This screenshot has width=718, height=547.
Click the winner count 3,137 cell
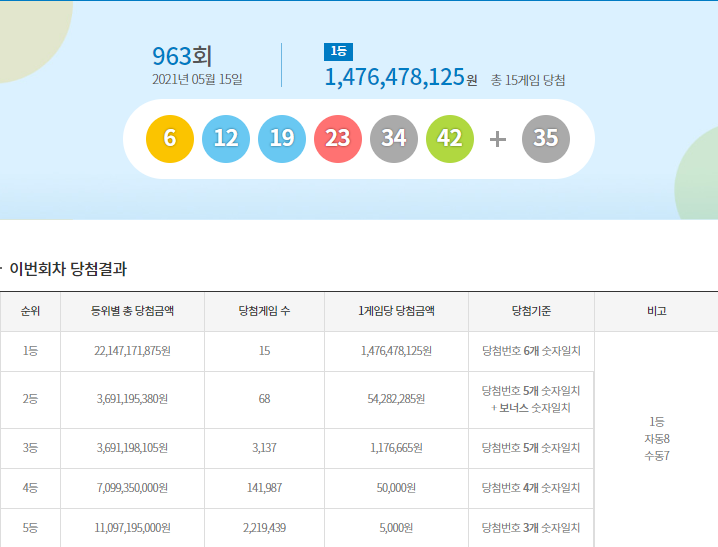(x=264, y=448)
